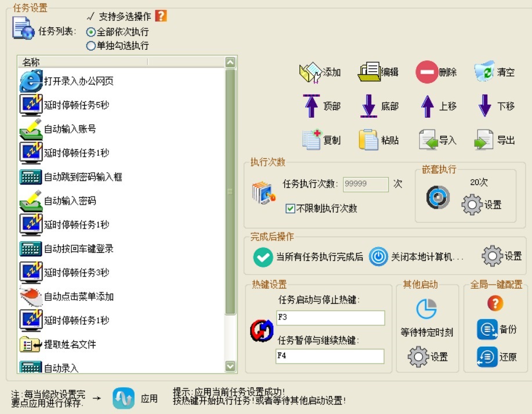Click the F3 start/stop hotkey field
This screenshot has height=414, width=532.
[330, 318]
